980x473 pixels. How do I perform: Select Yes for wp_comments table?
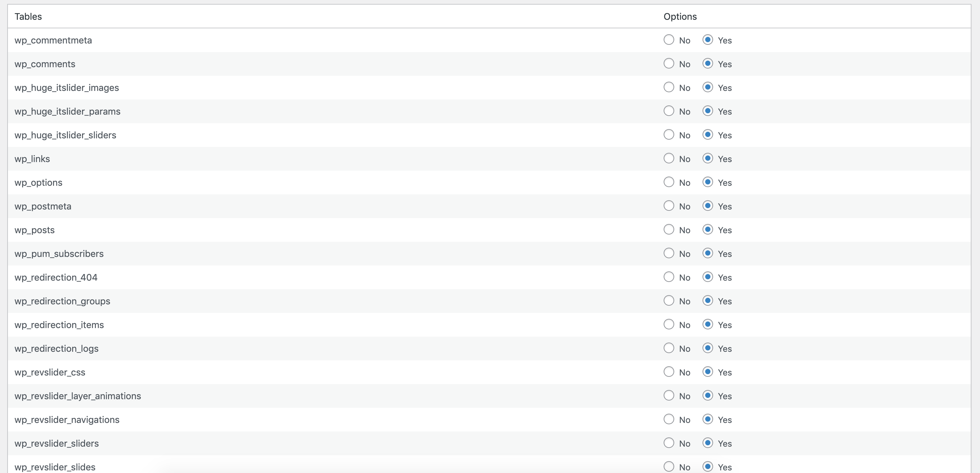point(707,64)
